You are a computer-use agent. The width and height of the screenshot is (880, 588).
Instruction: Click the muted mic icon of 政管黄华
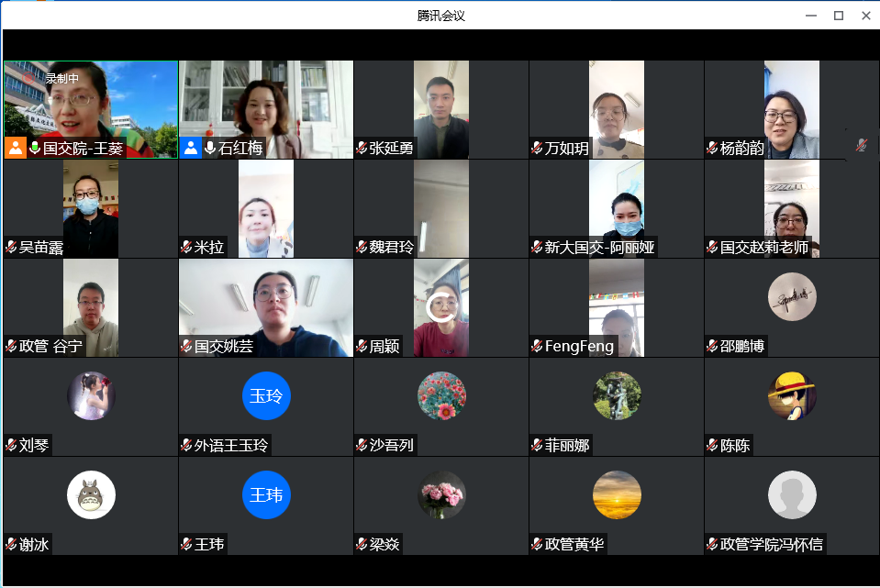click(537, 544)
